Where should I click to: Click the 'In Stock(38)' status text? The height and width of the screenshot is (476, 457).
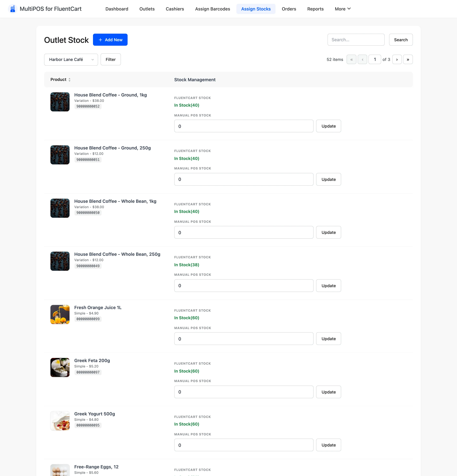[x=186, y=265]
